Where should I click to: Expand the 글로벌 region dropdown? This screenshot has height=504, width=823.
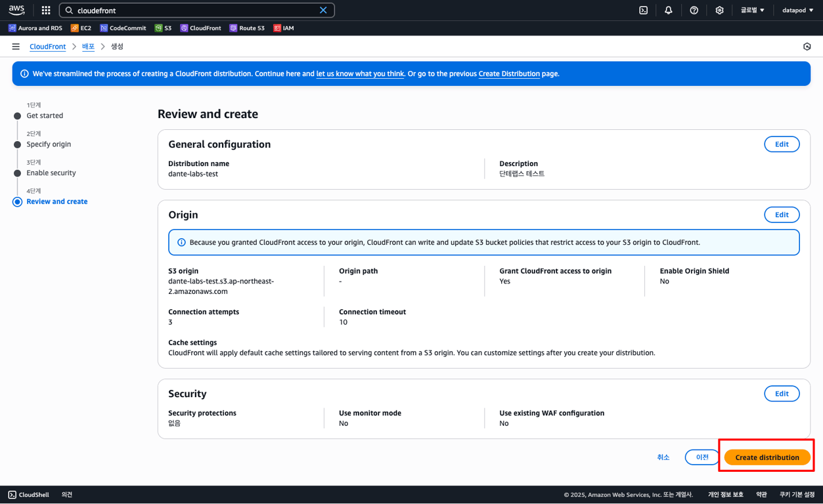(x=753, y=10)
